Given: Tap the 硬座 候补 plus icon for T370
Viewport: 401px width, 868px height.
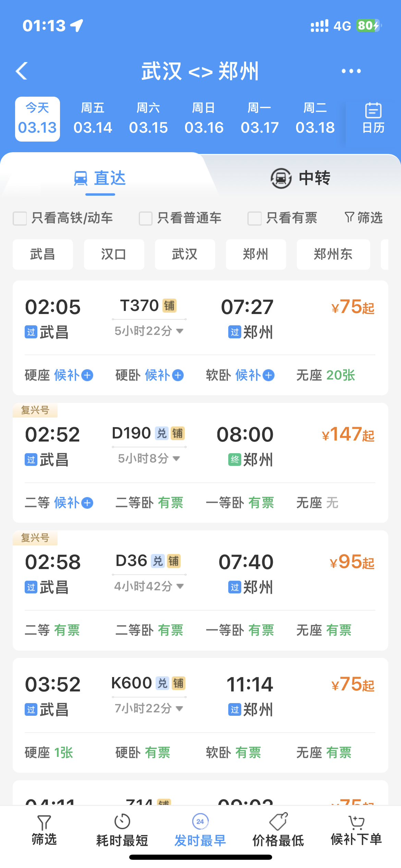Looking at the screenshot, I should tap(87, 375).
